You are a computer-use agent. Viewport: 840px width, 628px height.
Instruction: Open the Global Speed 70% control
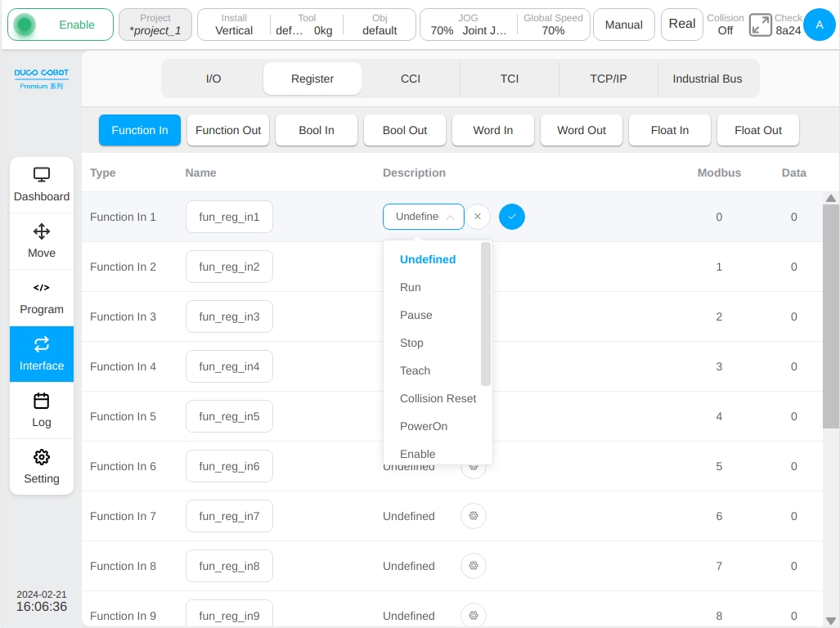tap(553, 25)
